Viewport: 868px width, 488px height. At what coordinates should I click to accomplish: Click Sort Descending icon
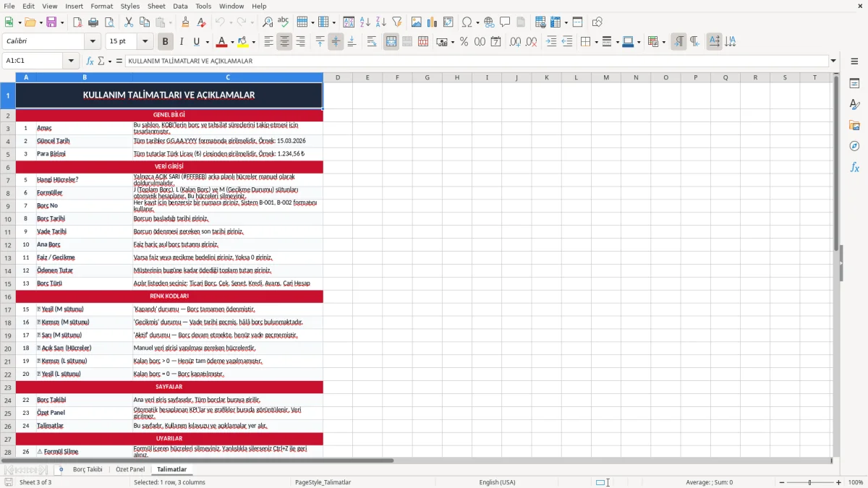click(x=381, y=22)
